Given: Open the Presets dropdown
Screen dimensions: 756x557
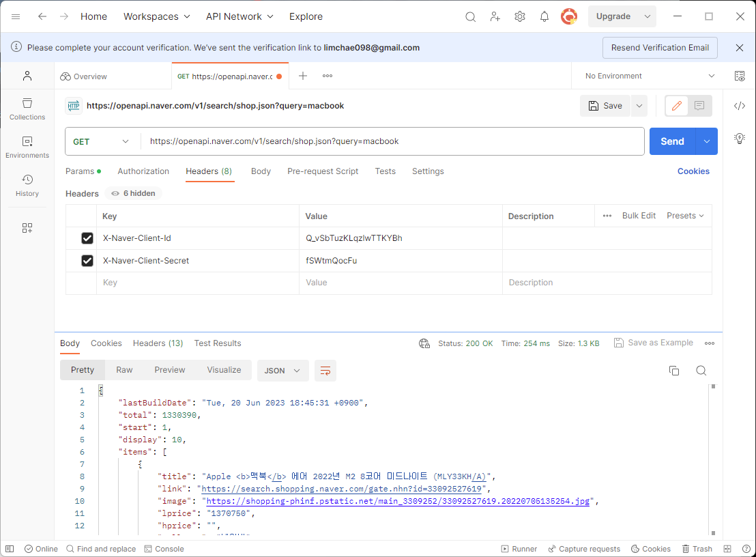Looking at the screenshot, I should [685, 216].
